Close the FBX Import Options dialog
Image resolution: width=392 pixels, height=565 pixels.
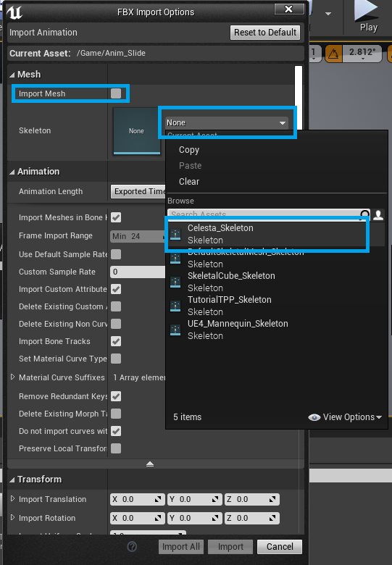(x=289, y=9)
